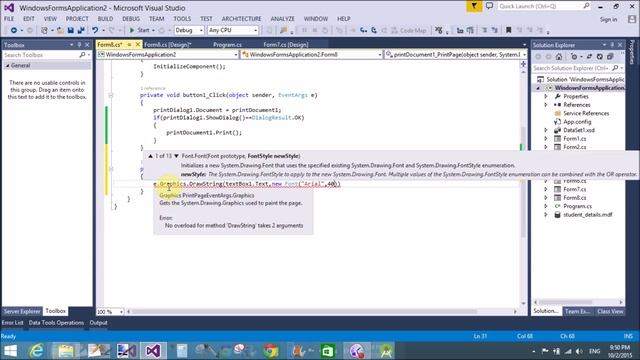Select App.config in Solution Explorer

[577, 122]
